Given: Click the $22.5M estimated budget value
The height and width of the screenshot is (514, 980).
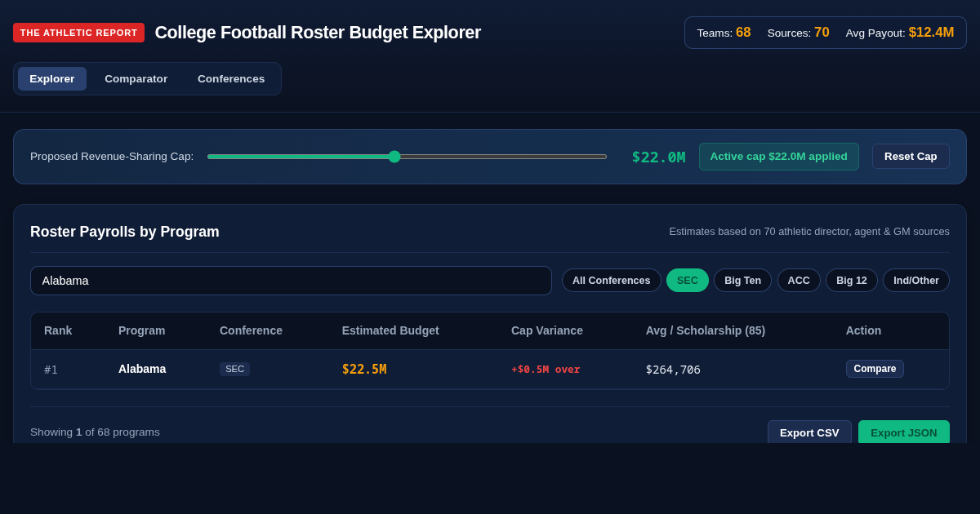Looking at the screenshot, I should [x=364, y=370].
